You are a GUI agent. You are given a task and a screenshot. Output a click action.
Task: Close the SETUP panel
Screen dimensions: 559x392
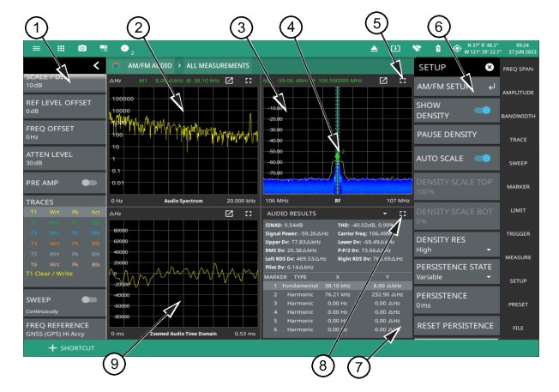[x=489, y=66]
